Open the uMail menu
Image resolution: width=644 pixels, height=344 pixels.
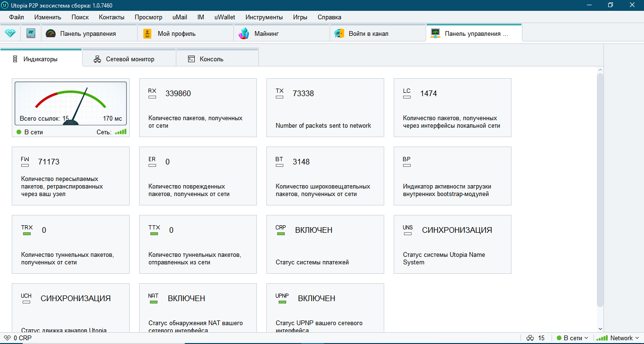tap(180, 17)
